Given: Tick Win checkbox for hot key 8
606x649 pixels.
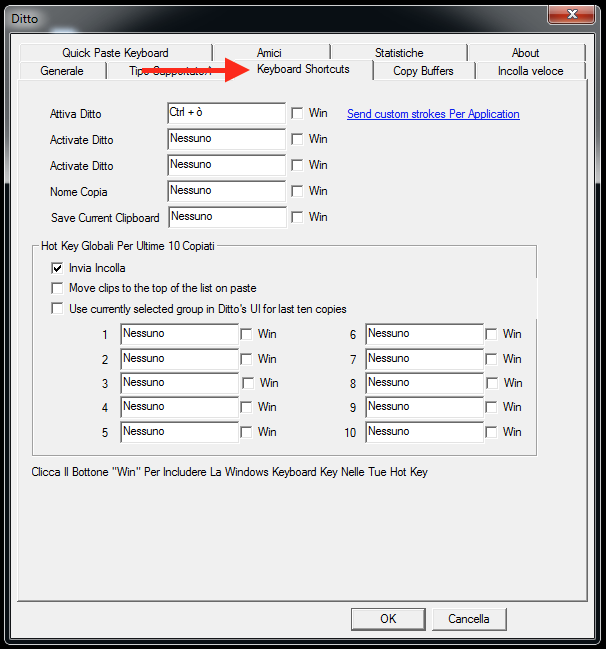Looking at the screenshot, I should (492, 383).
